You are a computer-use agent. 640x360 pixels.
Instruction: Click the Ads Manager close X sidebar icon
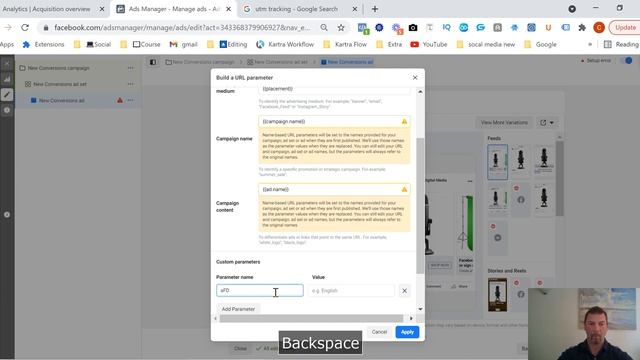pos(7,64)
